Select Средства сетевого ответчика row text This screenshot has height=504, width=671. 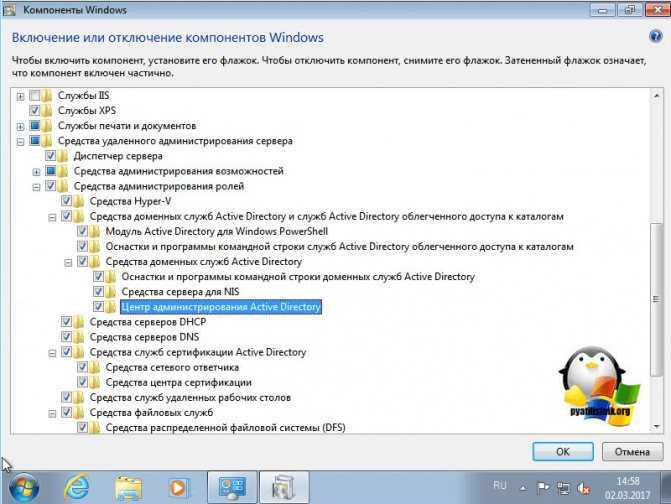point(172,367)
